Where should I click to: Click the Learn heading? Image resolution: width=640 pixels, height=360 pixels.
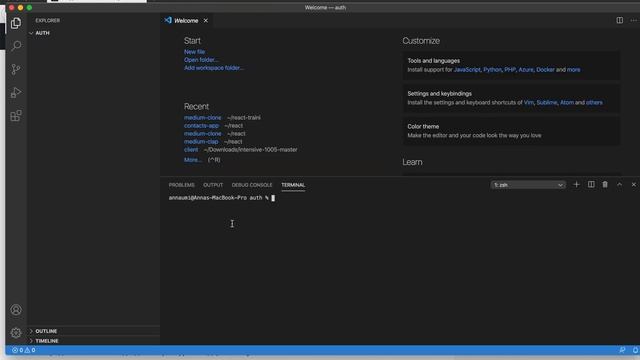point(412,162)
